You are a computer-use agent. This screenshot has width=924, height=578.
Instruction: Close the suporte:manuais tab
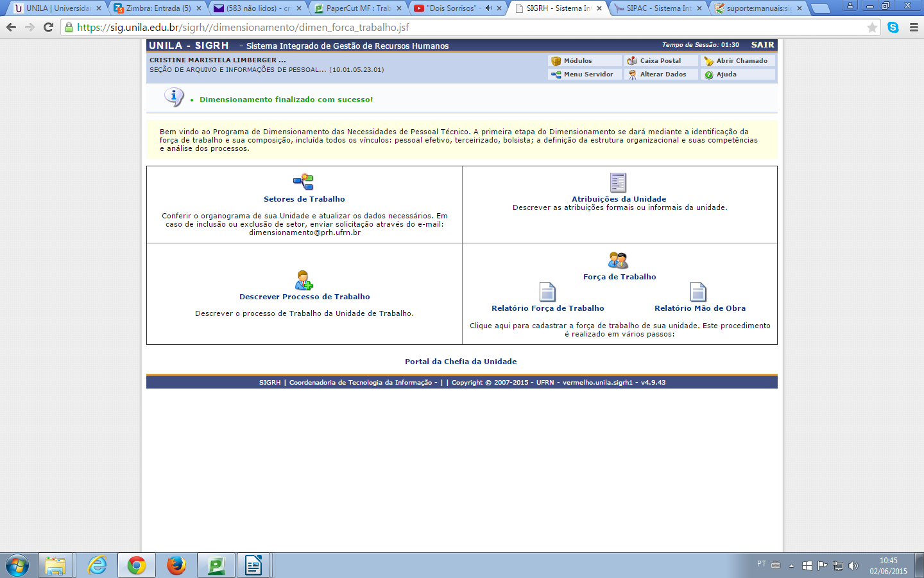[x=800, y=8]
